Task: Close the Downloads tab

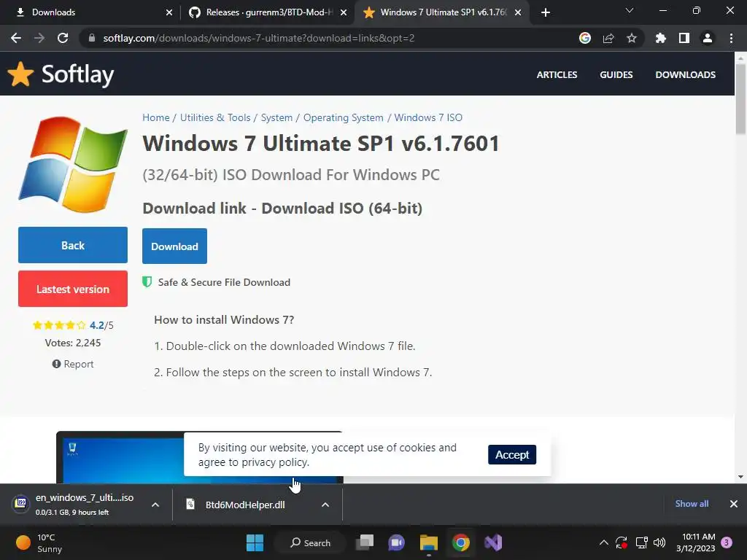Action: coord(169,12)
